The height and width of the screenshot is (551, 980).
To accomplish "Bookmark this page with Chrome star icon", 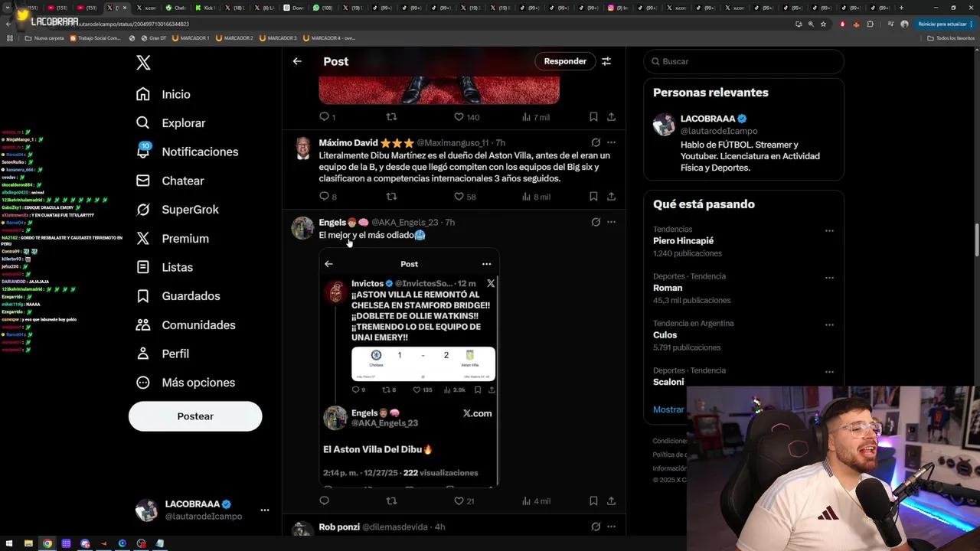I will (823, 24).
